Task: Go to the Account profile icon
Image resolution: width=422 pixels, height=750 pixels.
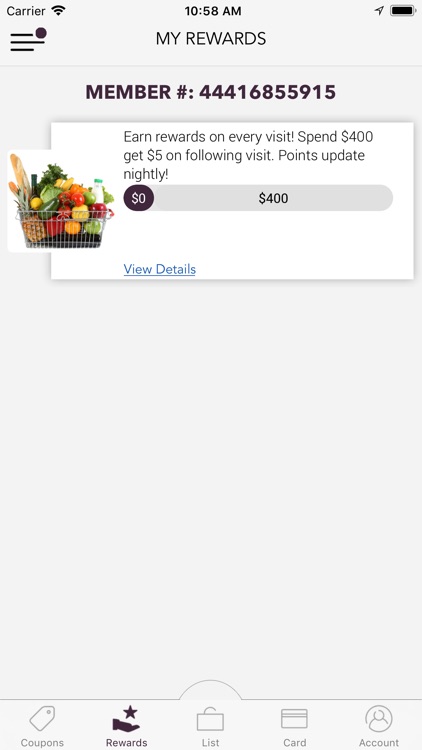Action: tap(379, 718)
